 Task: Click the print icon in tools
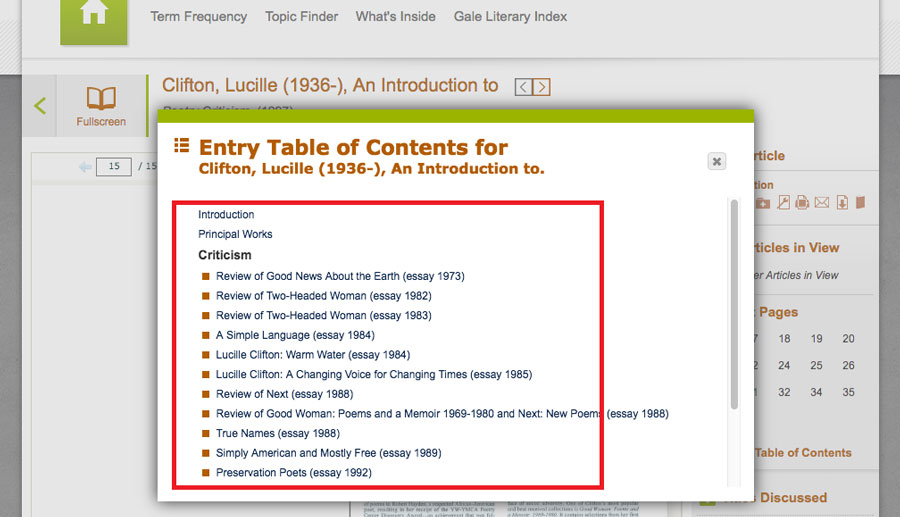(x=802, y=203)
